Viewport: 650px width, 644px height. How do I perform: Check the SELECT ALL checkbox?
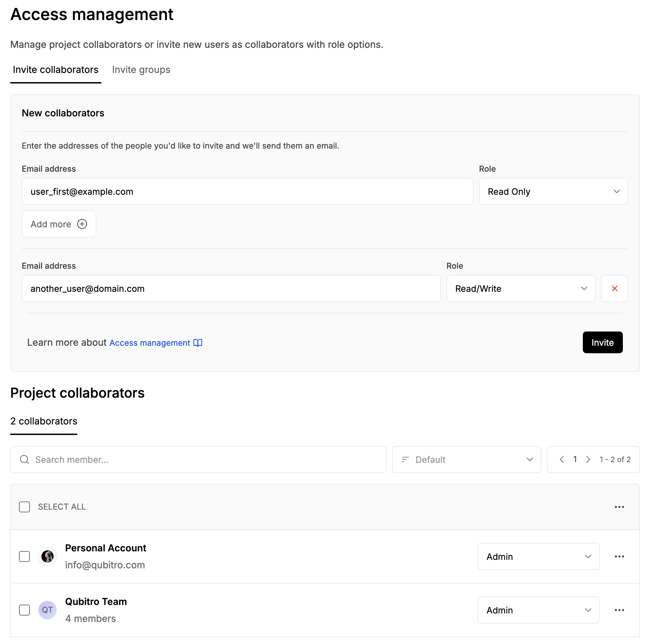24,507
